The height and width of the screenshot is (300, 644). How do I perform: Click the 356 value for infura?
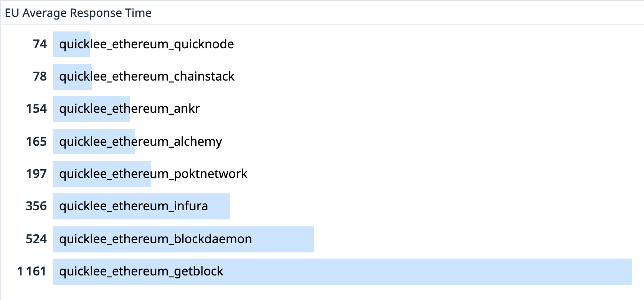tap(36, 206)
